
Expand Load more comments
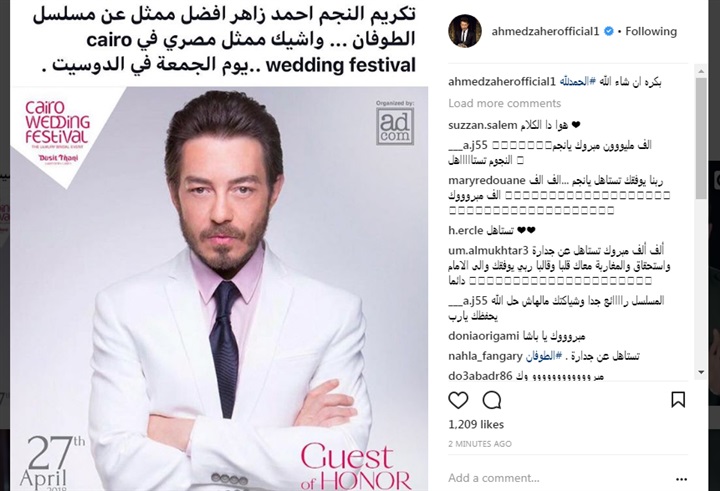pos(504,103)
